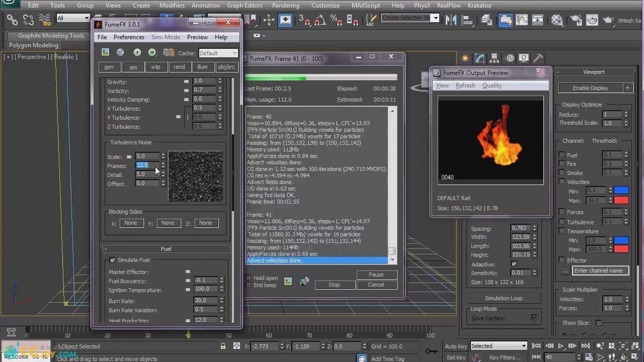Open the Render Setup teapot icon
Screen dimensions: 644x362
click(575, 20)
